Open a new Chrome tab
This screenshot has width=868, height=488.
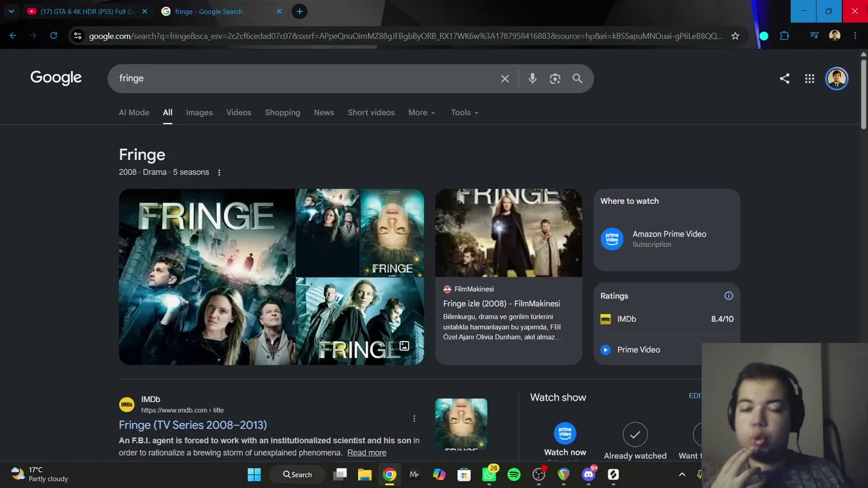coord(299,12)
